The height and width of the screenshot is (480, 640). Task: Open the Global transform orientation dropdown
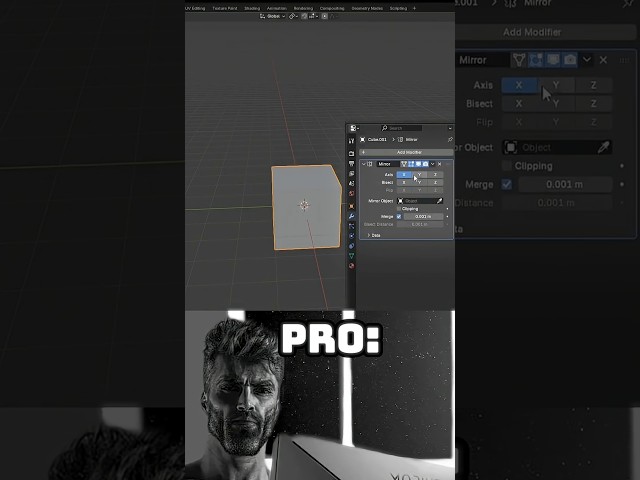coord(273,16)
